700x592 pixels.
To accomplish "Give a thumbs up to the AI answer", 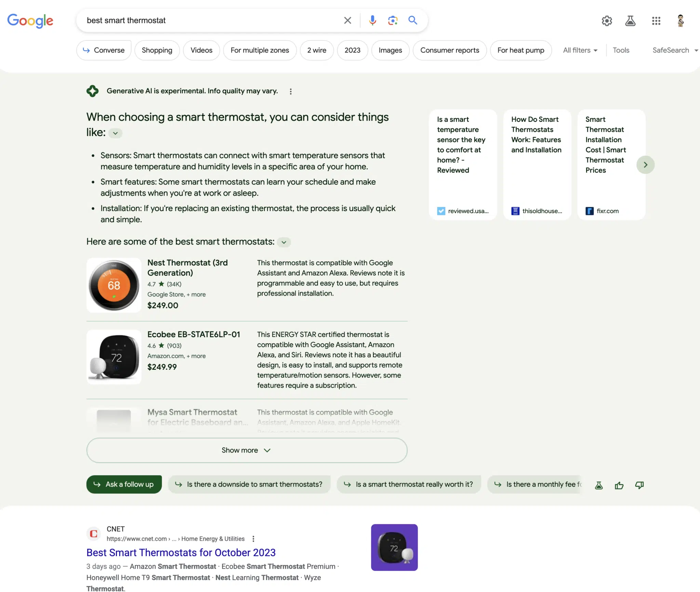I will [619, 485].
